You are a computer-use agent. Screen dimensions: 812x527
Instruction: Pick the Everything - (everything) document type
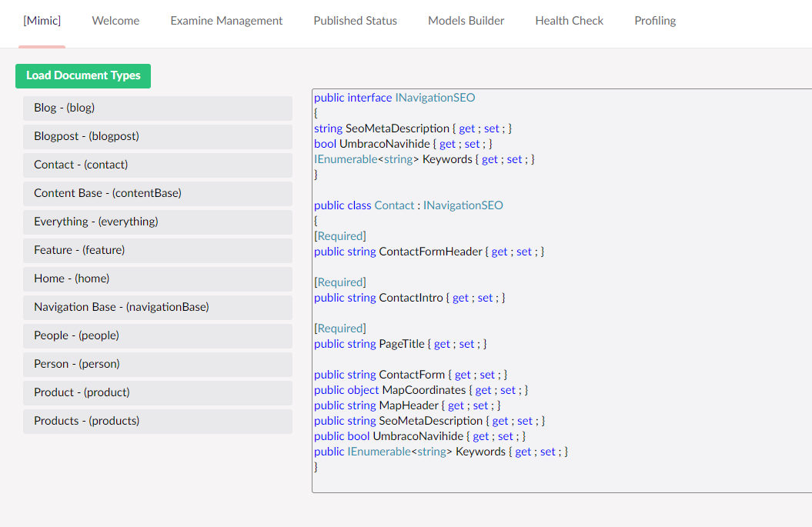click(158, 222)
